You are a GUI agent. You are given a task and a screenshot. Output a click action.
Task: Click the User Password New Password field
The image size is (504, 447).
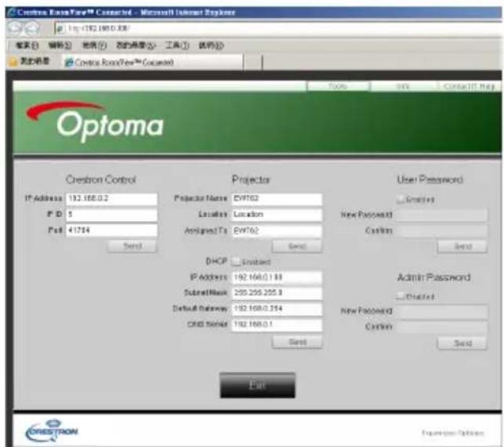441,215
